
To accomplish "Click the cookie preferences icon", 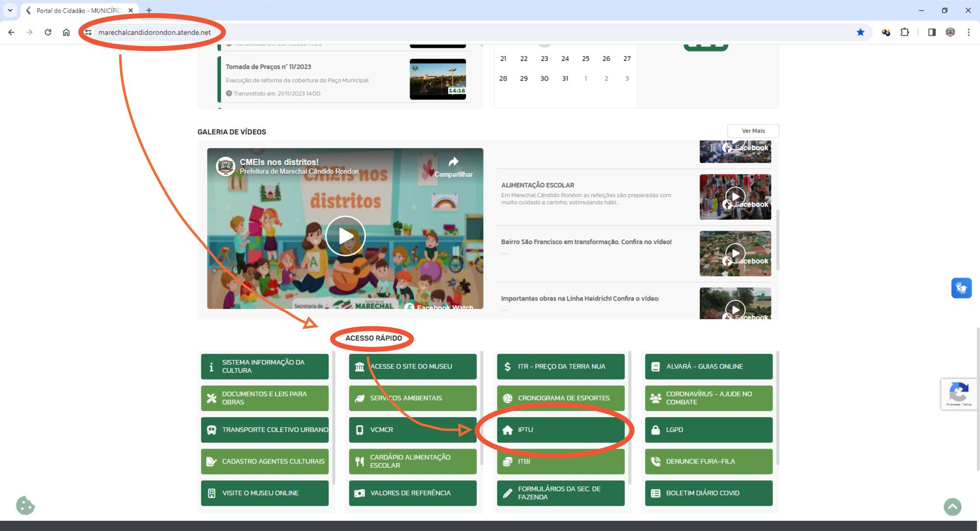I will pos(25,506).
